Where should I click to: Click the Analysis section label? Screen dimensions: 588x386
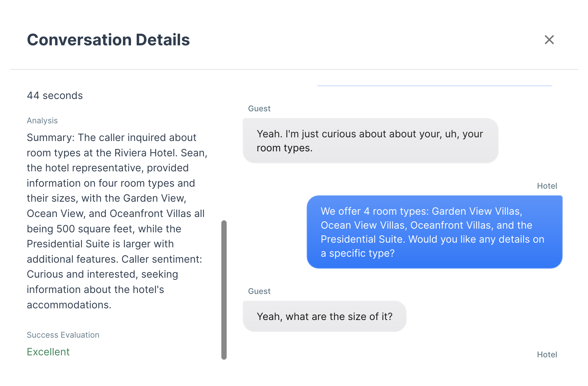pos(42,121)
